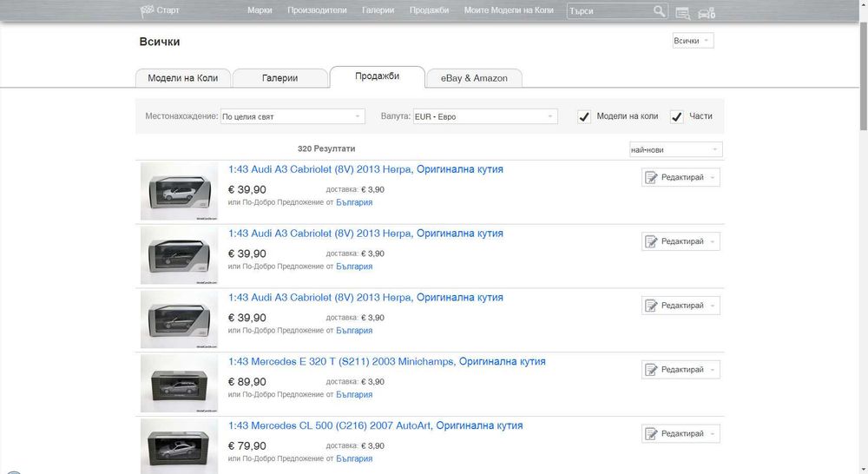
Task: Click the 320 Резултати count text
Action: (326, 149)
